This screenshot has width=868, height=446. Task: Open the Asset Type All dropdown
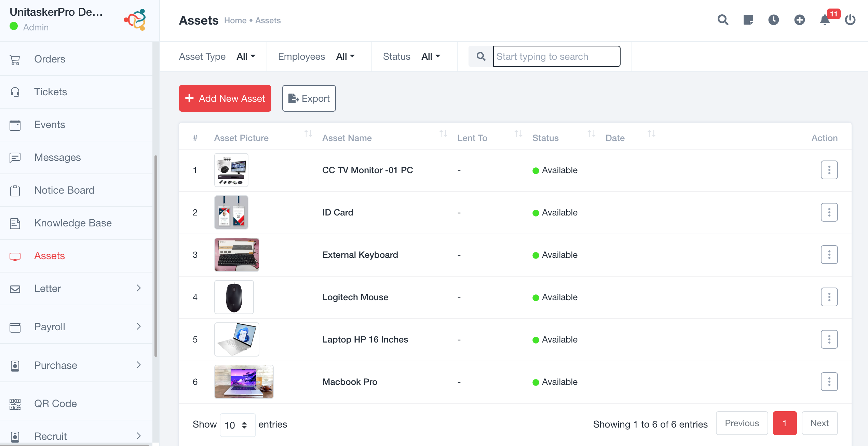click(x=246, y=56)
